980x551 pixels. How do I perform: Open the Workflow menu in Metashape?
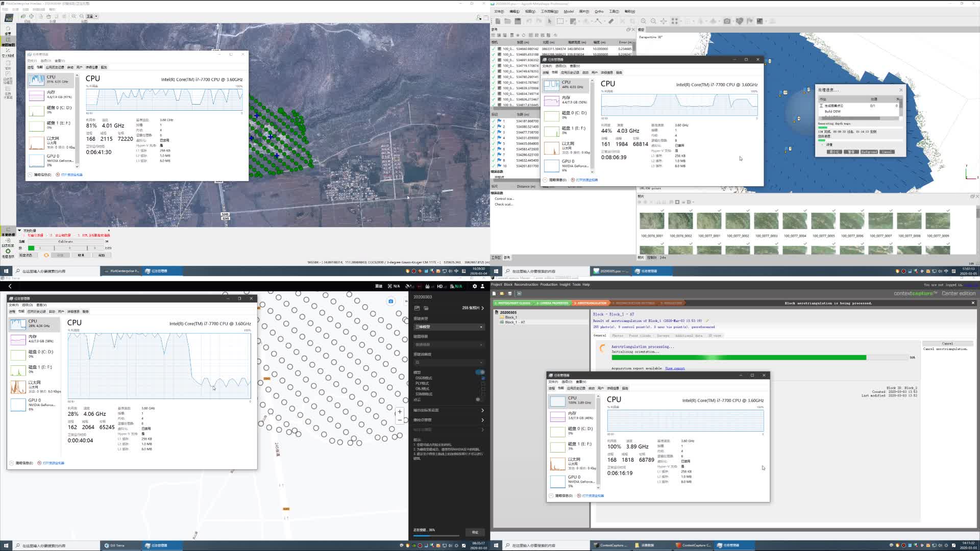click(x=549, y=11)
